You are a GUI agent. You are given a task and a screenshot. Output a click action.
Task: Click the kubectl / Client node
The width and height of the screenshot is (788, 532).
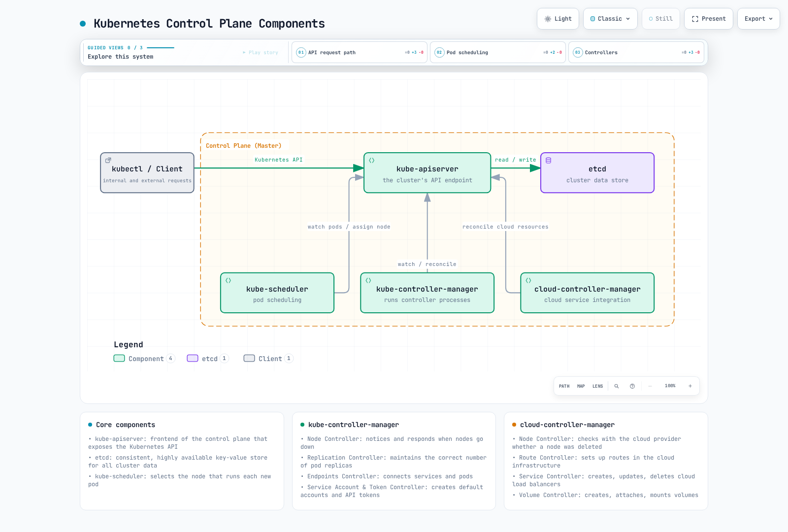coord(147,173)
